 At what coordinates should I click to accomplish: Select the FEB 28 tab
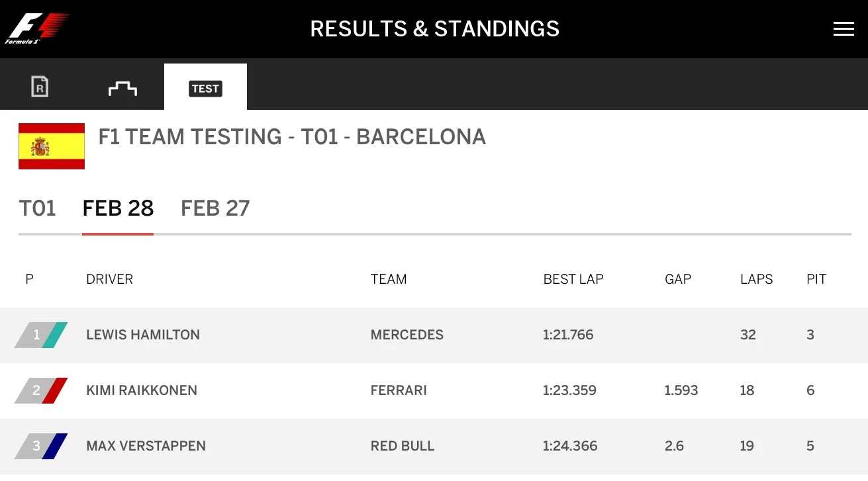click(118, 208)
